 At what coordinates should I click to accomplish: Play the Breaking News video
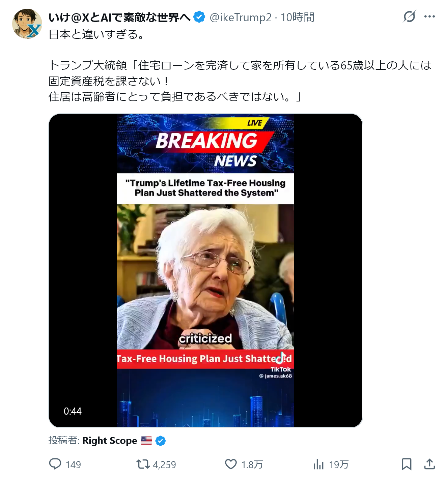click(x=205, y=271)
